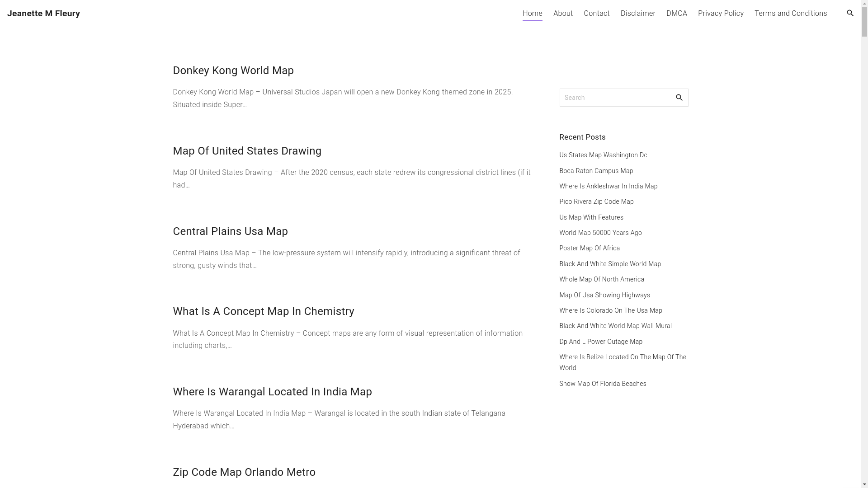868x488 pixels.
Task: Click the Jeanette M Fleury site title
Action: pos(43,14)
